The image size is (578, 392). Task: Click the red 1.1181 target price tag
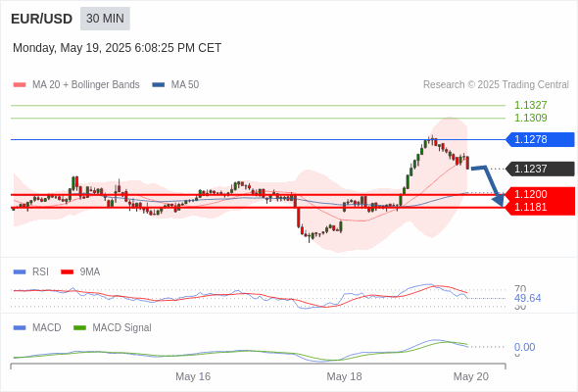pos(540,208)
